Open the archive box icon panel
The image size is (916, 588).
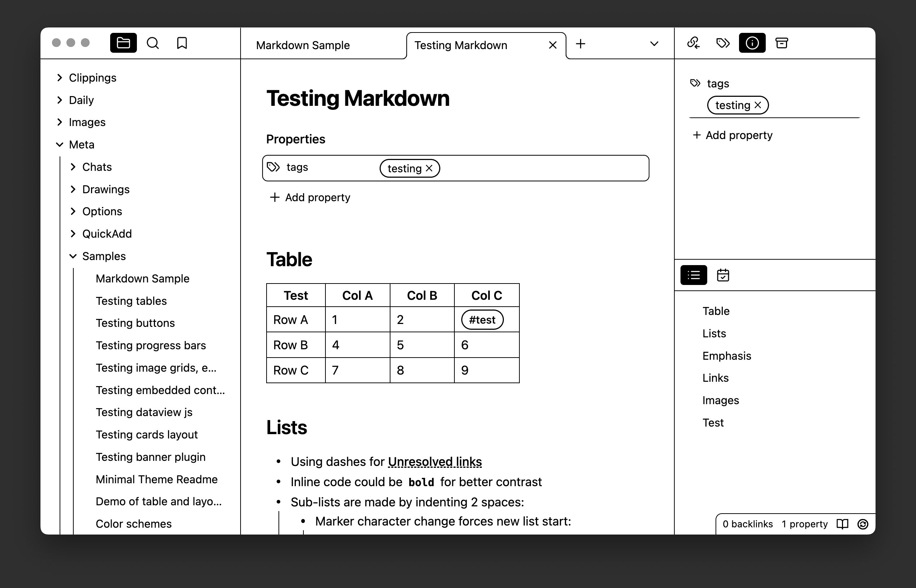click(782, 43)
